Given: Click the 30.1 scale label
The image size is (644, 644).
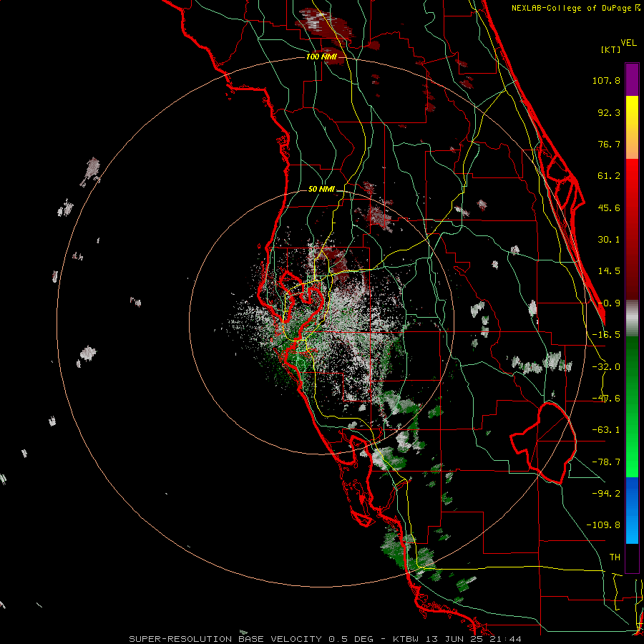Looking at the screenshot, I should (609, 240).
